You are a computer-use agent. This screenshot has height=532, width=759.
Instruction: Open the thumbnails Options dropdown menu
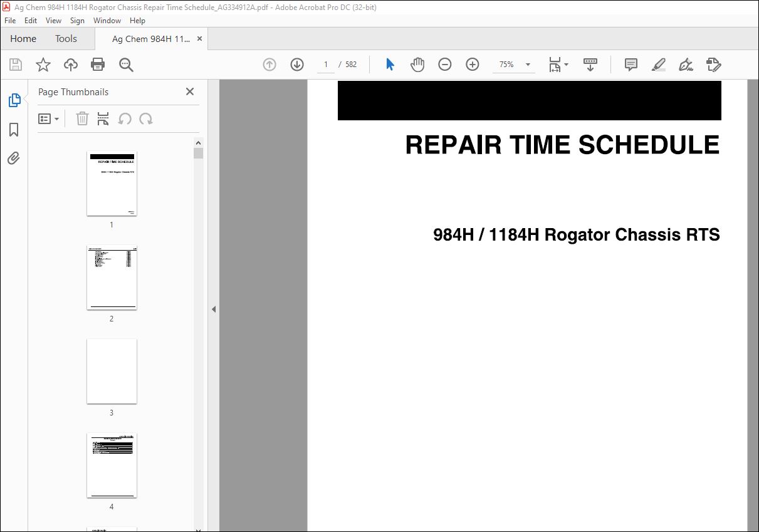[49, 118]
